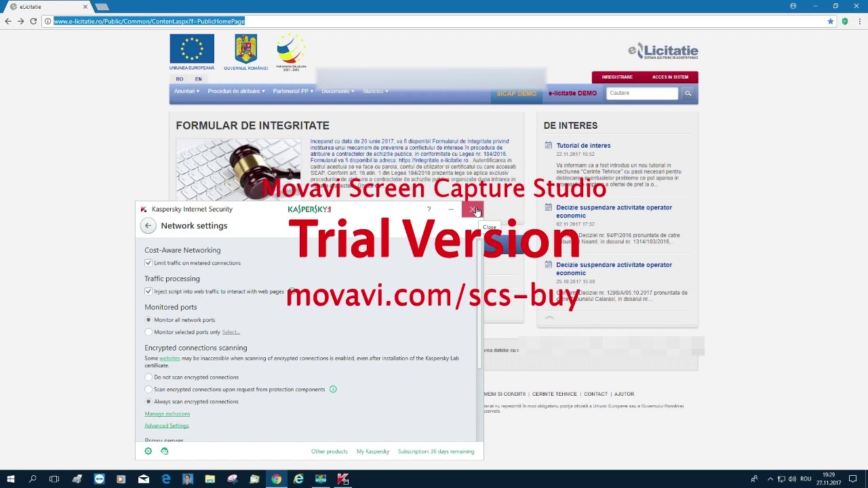The height and width of the screenshot is (488, 868).
Task: Open Kaspersky shield extension in Chrome toolbar
Action: point(844,21)
